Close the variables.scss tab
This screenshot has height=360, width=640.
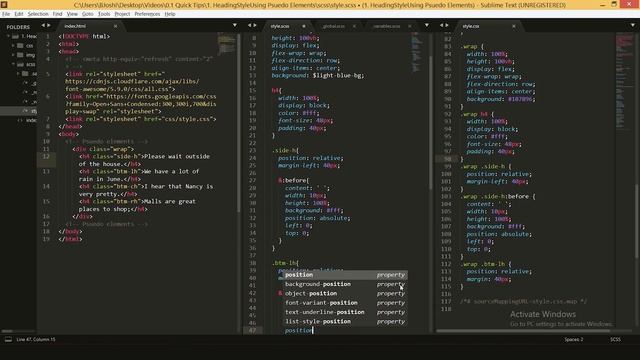[409, 26]
